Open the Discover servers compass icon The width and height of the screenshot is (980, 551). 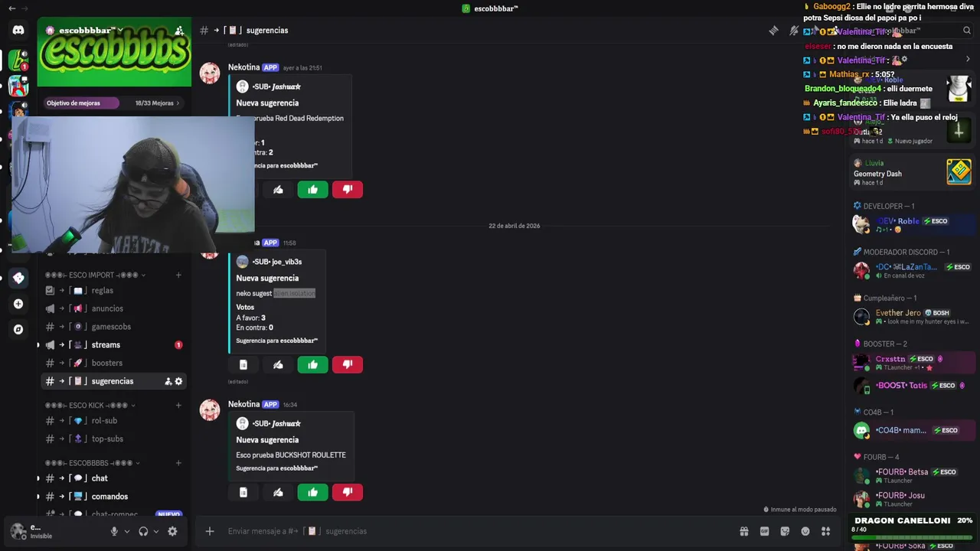click(18, 329)
